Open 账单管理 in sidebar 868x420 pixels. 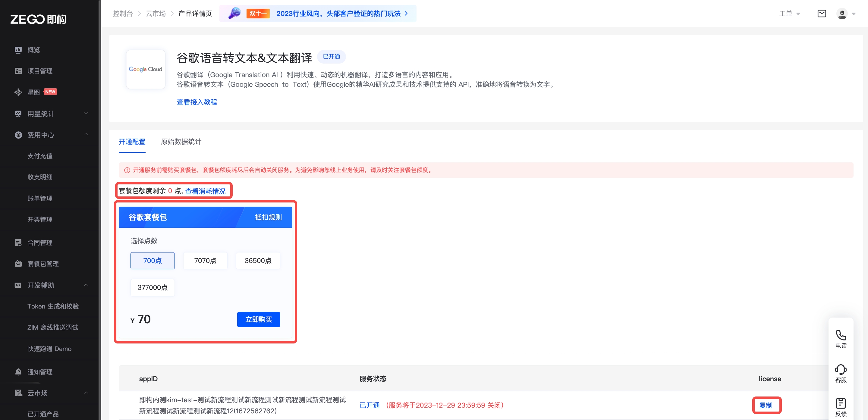point(40,198)
